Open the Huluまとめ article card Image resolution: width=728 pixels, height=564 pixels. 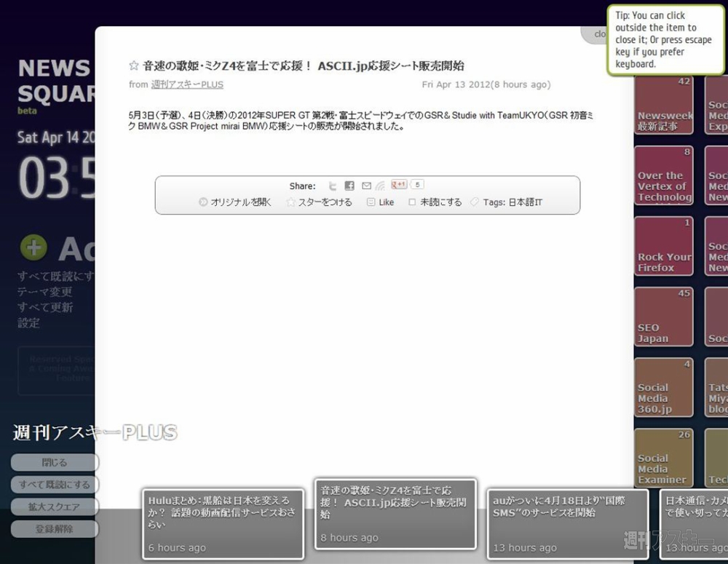223,524
